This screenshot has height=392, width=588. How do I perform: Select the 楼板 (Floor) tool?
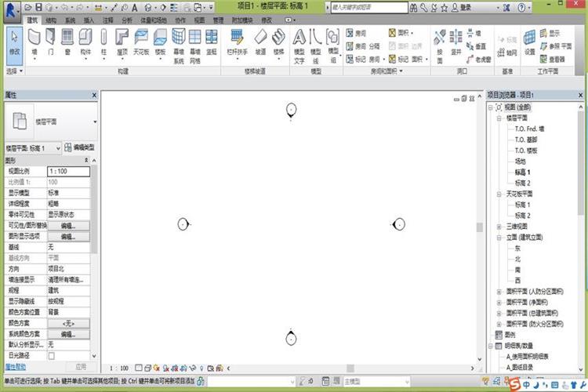pyautogui.click(x=160, y=43)
